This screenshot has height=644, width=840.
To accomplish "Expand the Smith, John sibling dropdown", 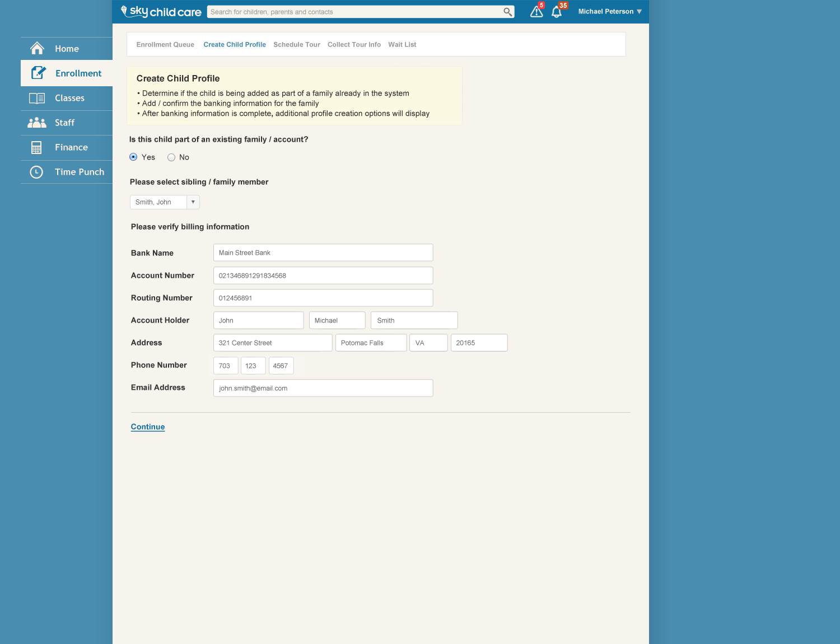I will pos(193,202).
